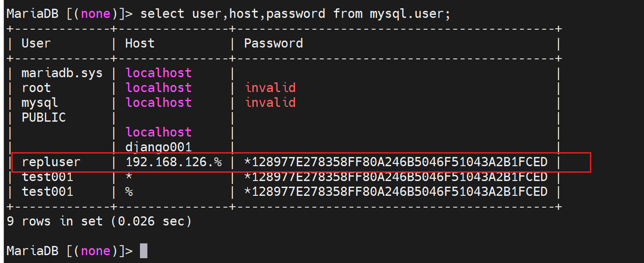Click the PUBLIC user entry
644x263 pixels.
click(x=44, y=117)
